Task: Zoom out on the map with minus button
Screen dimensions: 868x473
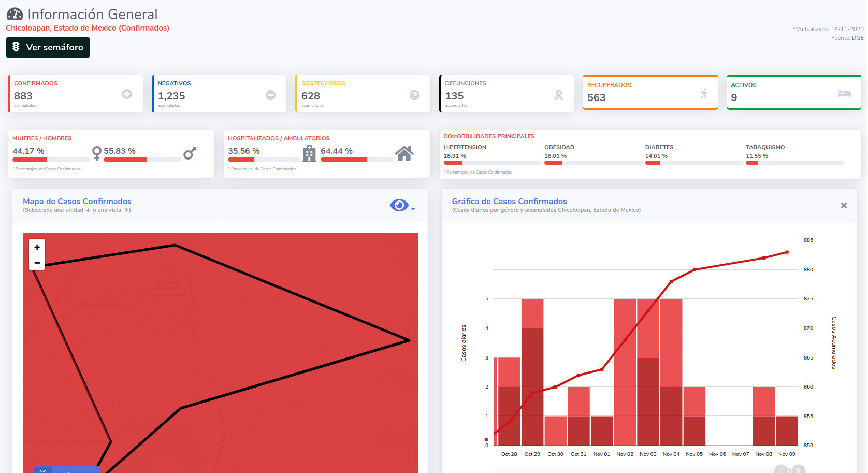Action: (37, 263)
